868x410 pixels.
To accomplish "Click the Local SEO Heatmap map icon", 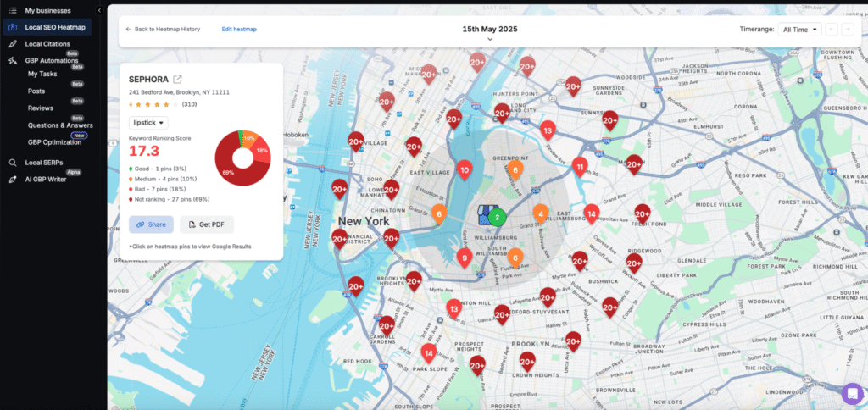I will click(x=13, y=27).
